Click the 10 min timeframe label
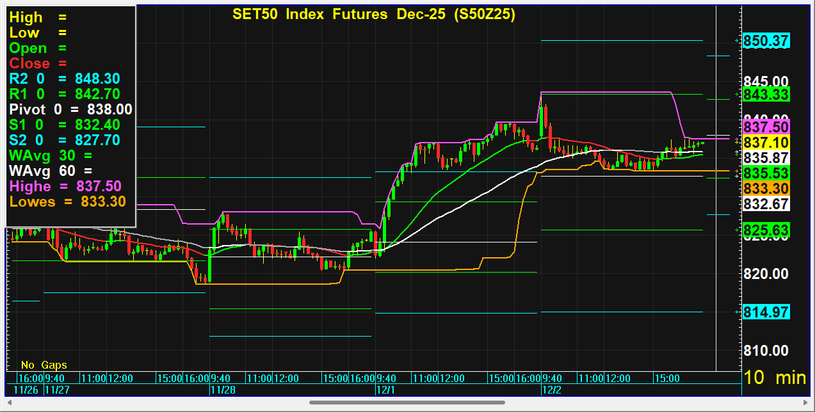The image size is (815, 412). pos(775,378)
